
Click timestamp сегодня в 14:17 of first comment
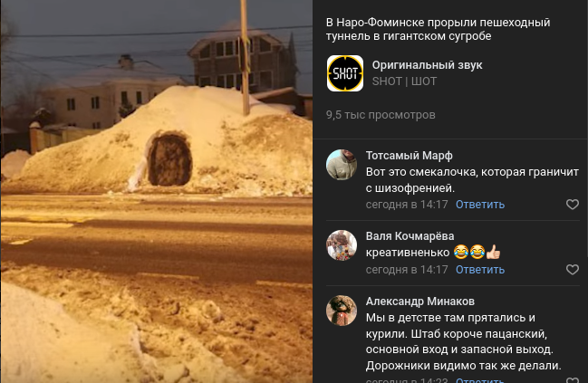(407, 205)
